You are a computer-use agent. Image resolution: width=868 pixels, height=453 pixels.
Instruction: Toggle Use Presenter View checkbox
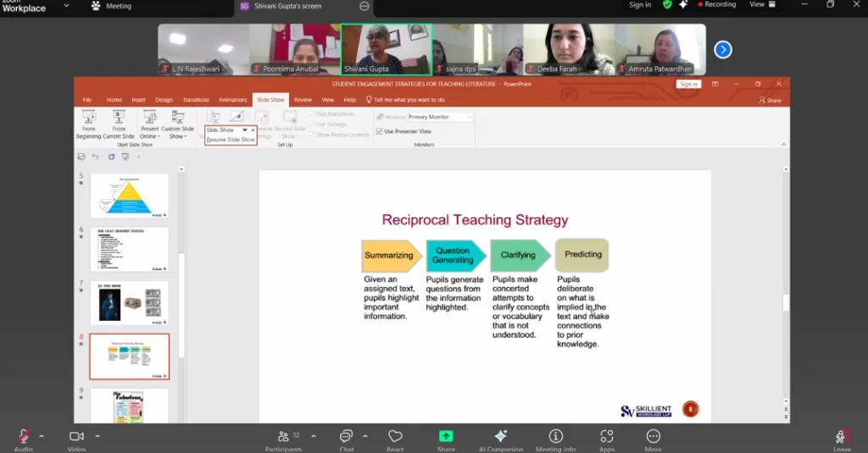click(x=380, y=131)
